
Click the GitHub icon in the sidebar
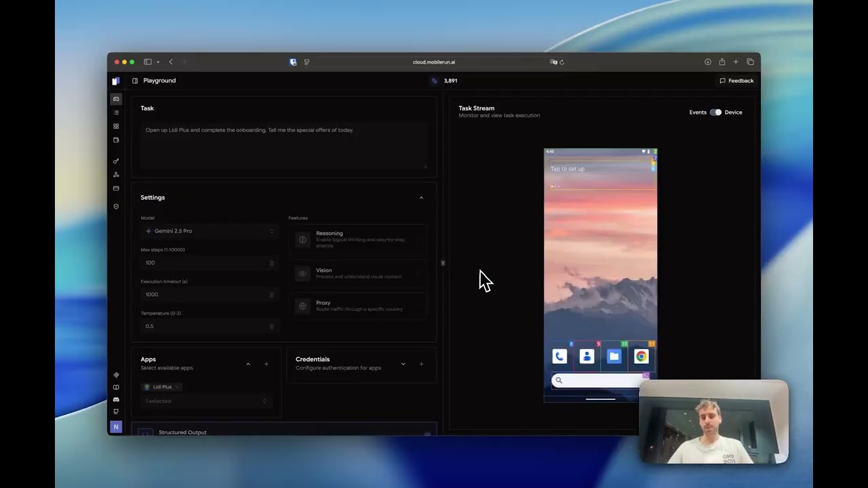[116, 411]
